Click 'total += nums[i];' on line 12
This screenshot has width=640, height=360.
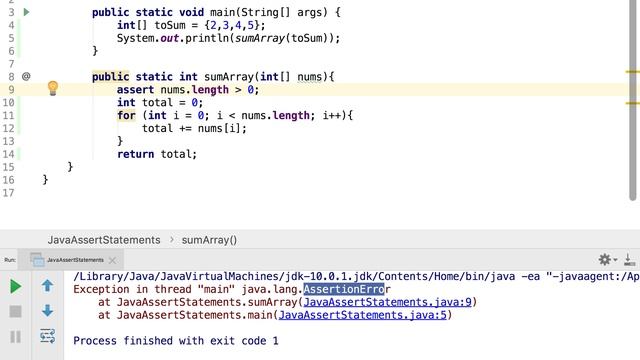(x=194, y=128)
